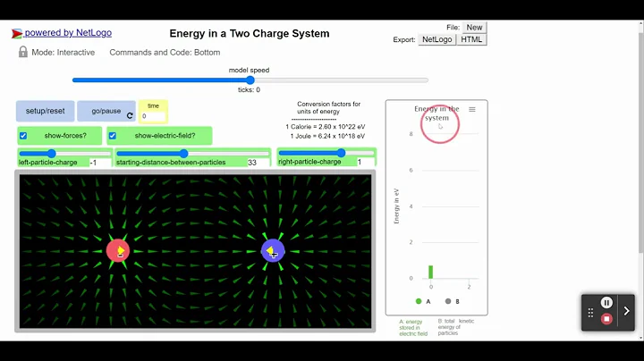Toggle legend series B gray dot
Screen dimensions: 644x361
pyautogui.click(x=448, y=301)
